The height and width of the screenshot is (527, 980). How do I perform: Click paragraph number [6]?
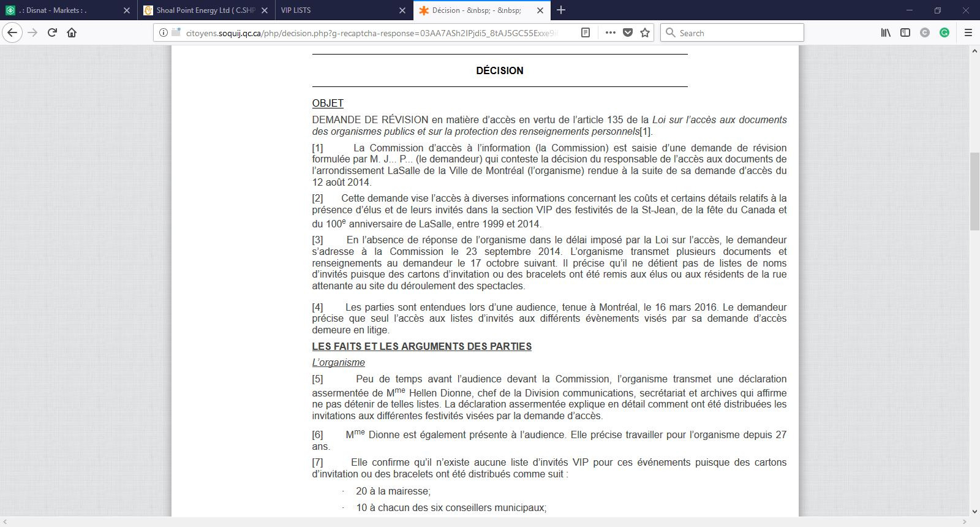click(317, 434)
